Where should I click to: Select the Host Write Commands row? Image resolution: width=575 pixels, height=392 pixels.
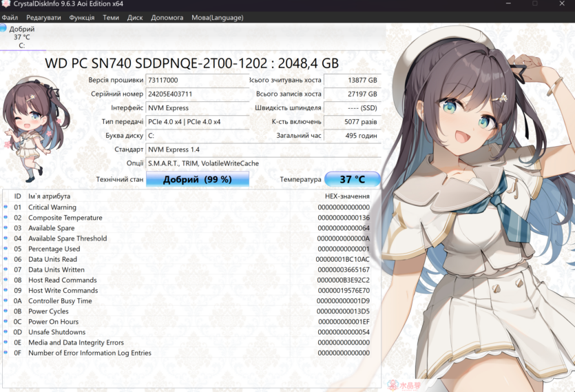pos(187,290)
